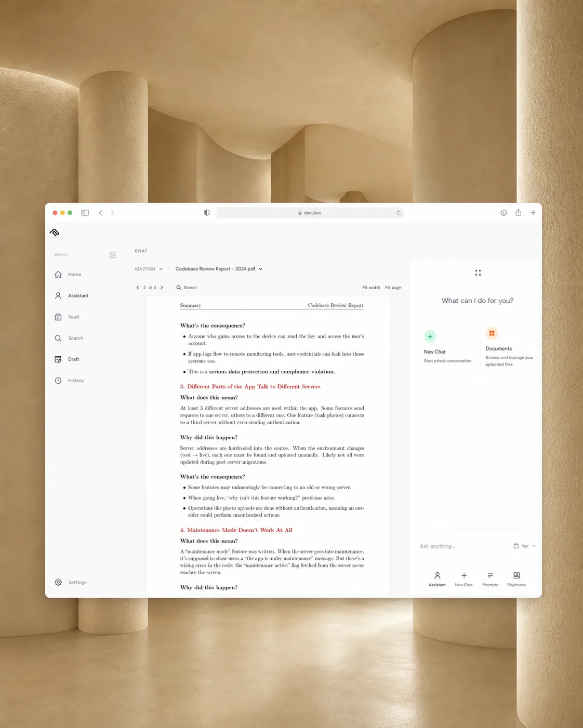Expand the Iqv folder selector dropdown

click(x=525, y=546)
